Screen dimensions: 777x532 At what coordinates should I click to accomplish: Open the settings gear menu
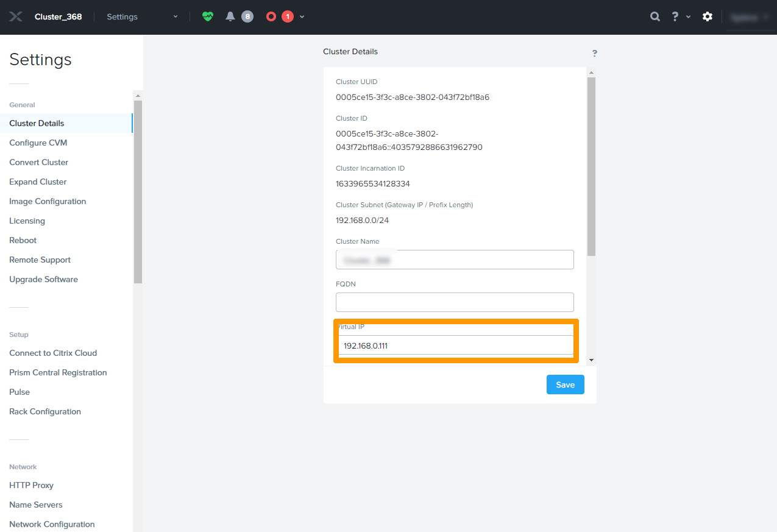click(x=707, y=16)
